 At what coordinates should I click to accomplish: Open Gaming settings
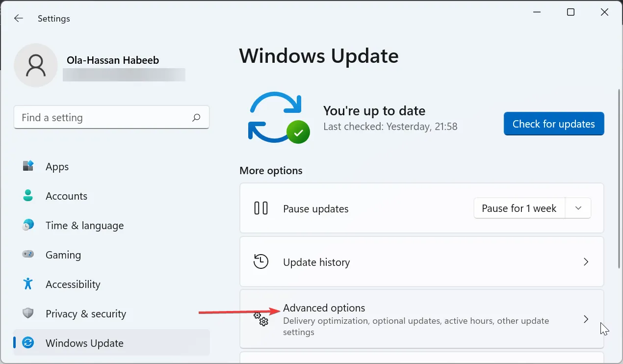click(111, 255)
